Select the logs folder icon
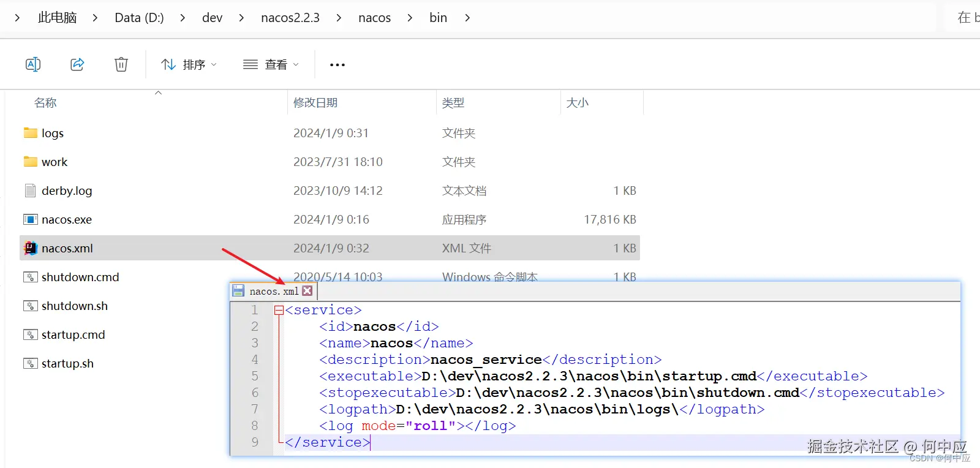The height and width of the screenshot is (468, 980). point(31,133)
